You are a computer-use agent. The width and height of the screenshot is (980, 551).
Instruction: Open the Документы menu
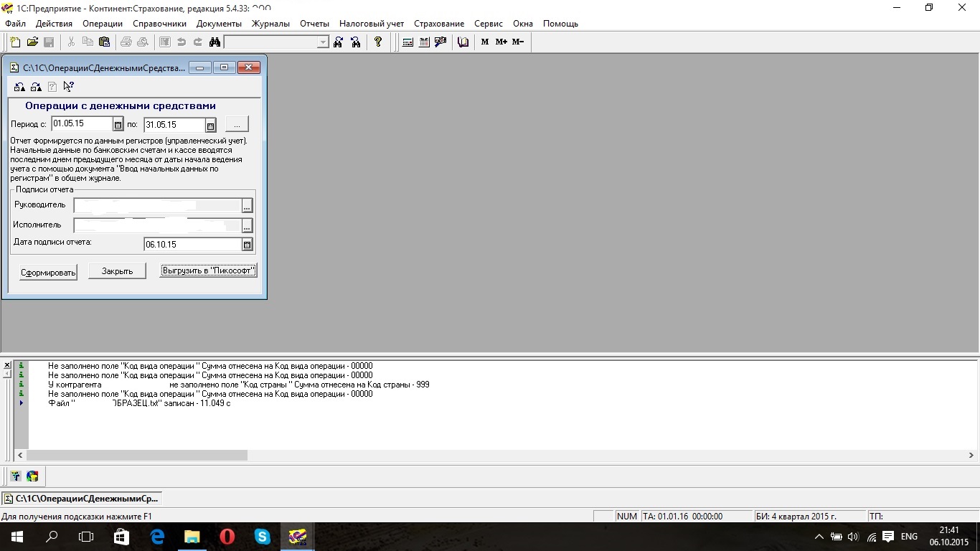click(219, 24)
